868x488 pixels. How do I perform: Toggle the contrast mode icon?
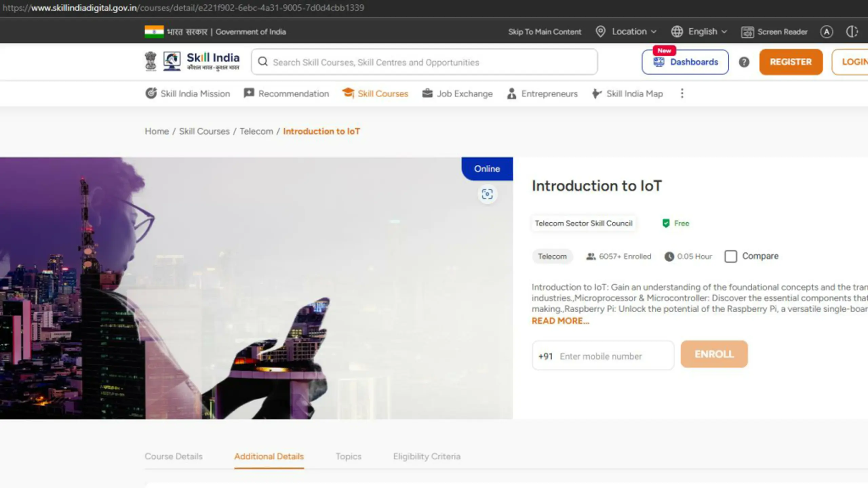[x=851, y=32]
